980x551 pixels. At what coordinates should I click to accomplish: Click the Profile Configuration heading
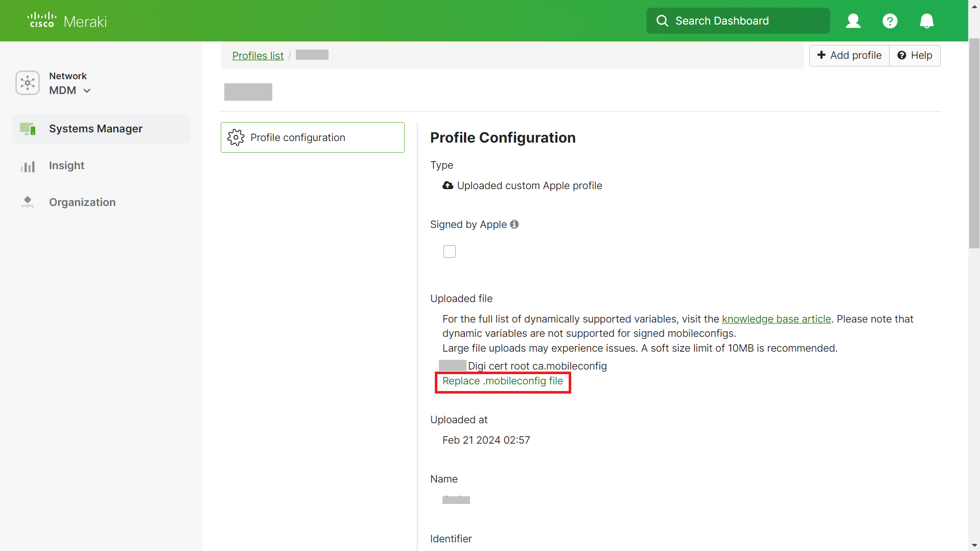(503, 137)
